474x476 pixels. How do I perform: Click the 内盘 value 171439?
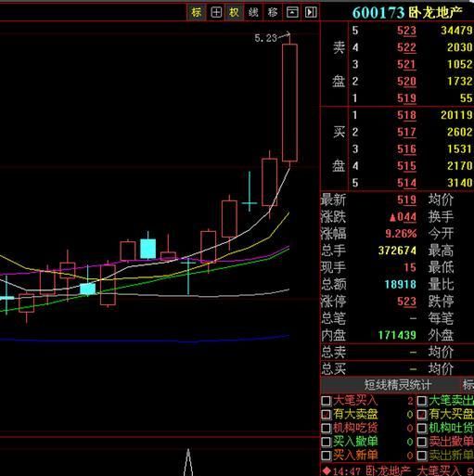(397, 335)
